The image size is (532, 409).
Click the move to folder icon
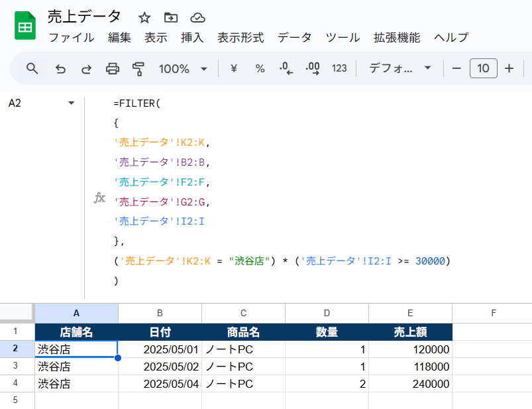tap(171, 17)
